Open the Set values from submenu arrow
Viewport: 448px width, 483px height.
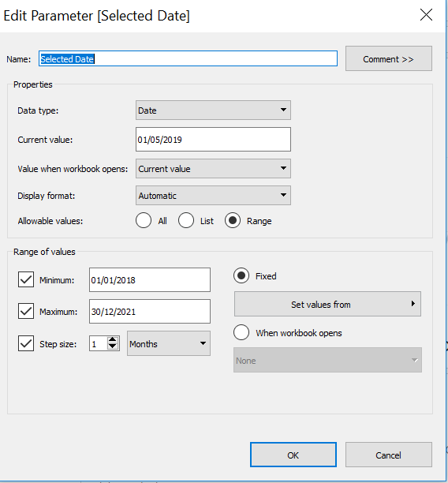(x=413, y=304)
